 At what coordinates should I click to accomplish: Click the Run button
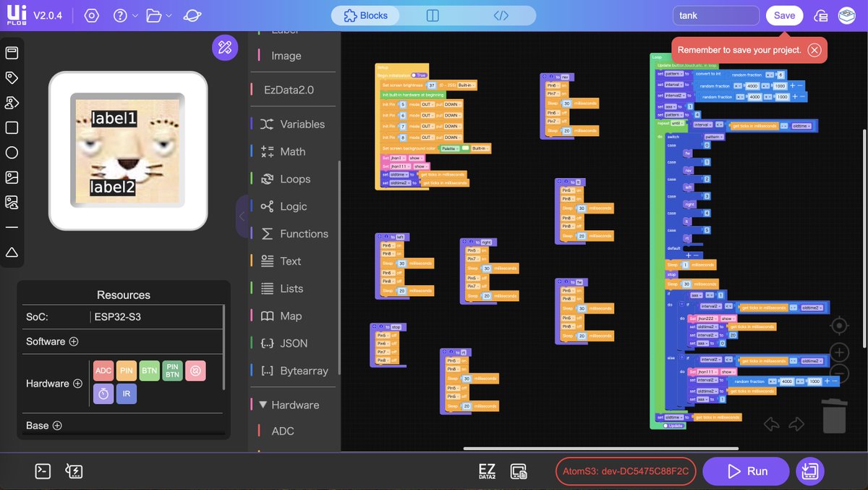(x=746, y=471)
